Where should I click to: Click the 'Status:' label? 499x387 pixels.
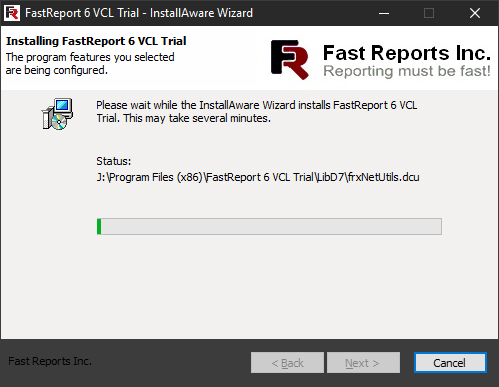(x=114, y=161)
